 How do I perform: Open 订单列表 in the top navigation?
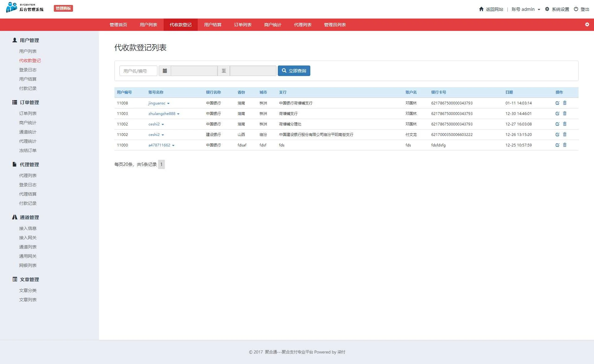tap(243, 25)
